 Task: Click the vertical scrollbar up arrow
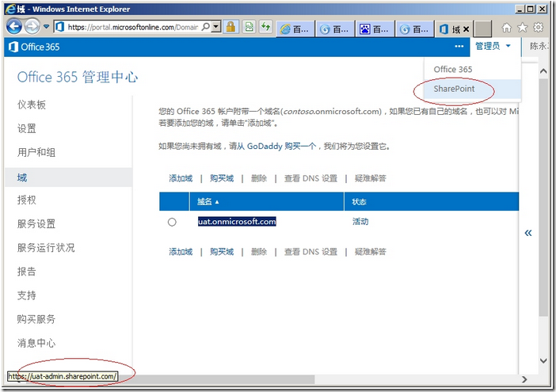point(543,71)
